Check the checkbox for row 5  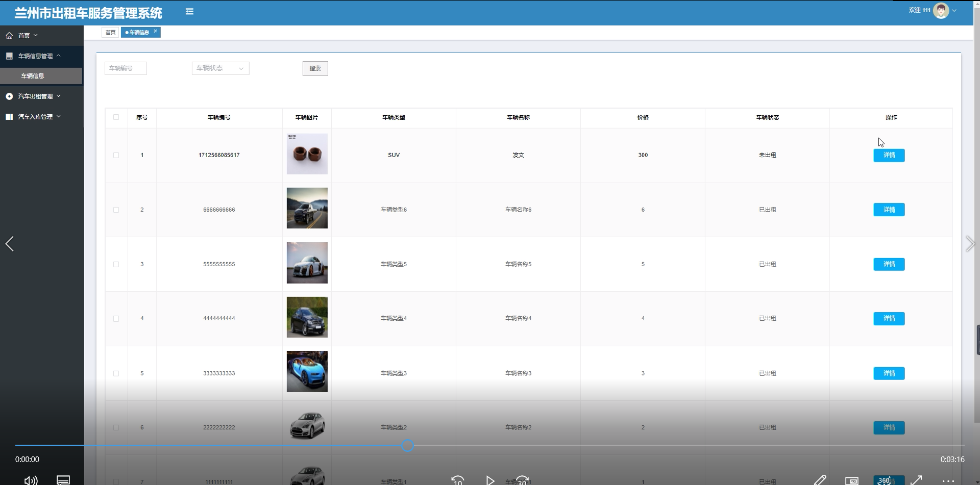coord(116,373)
